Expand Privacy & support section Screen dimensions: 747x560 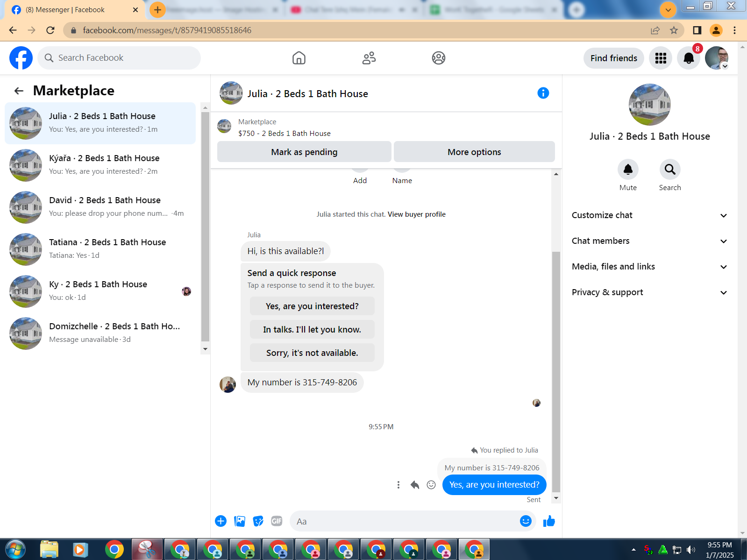(649, 292)
